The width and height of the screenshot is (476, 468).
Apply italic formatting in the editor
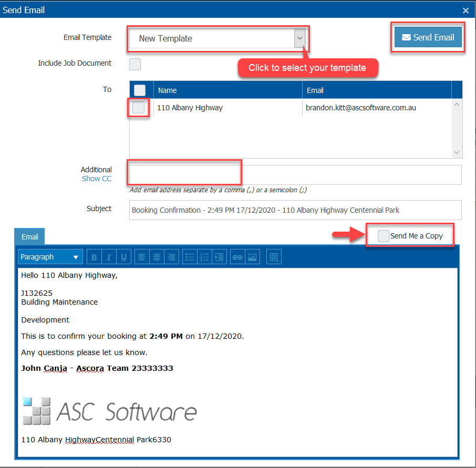[x=109, y=257]
